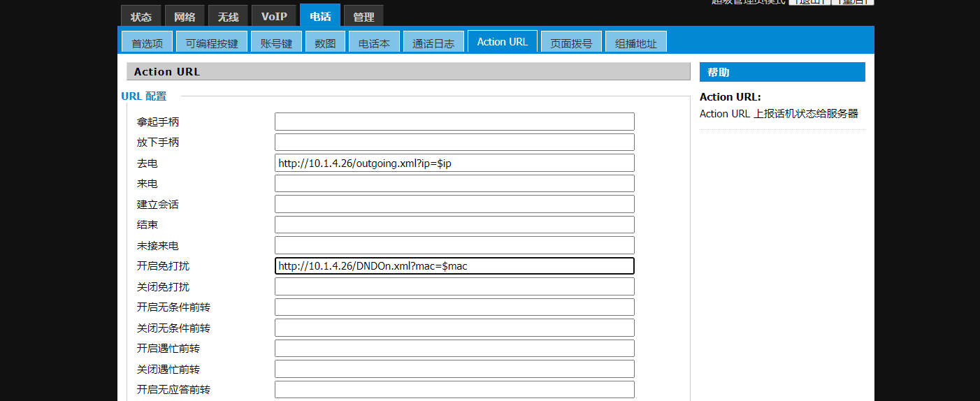
Task: Switch to 页面拨号 sub-tab
Action: coord(571,43)
